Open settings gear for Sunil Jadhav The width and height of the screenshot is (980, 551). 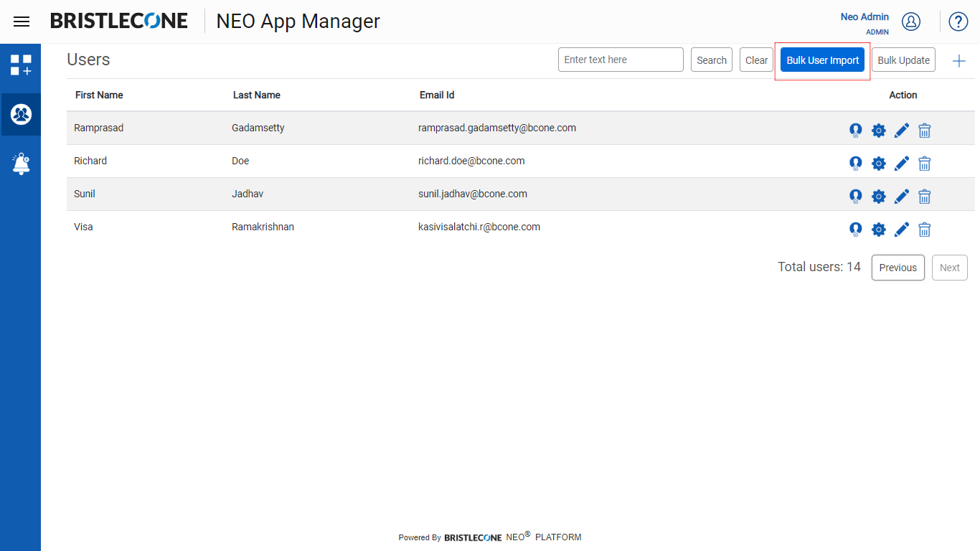(879, 196)
